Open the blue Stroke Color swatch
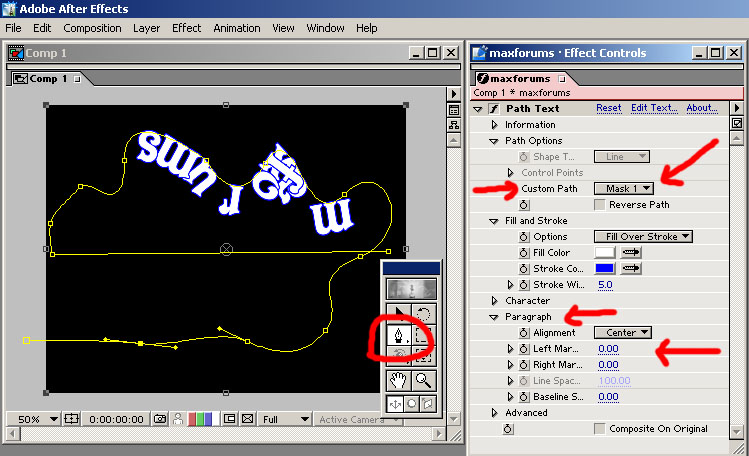This screenshot has width=749, height=456. pyautogui.click(x=605, y=268)
